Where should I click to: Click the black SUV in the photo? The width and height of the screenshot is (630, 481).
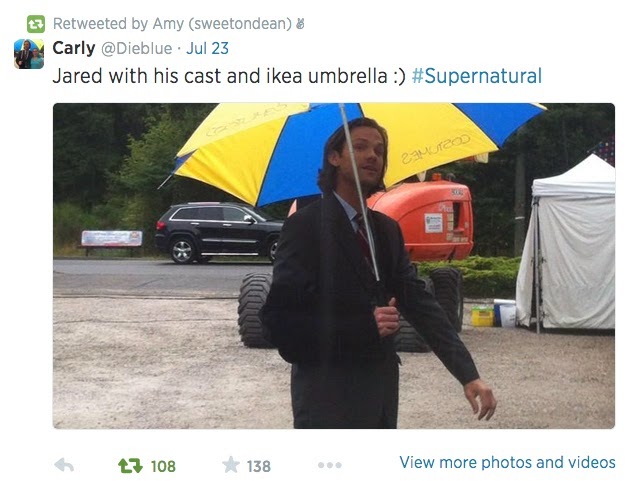219,233
